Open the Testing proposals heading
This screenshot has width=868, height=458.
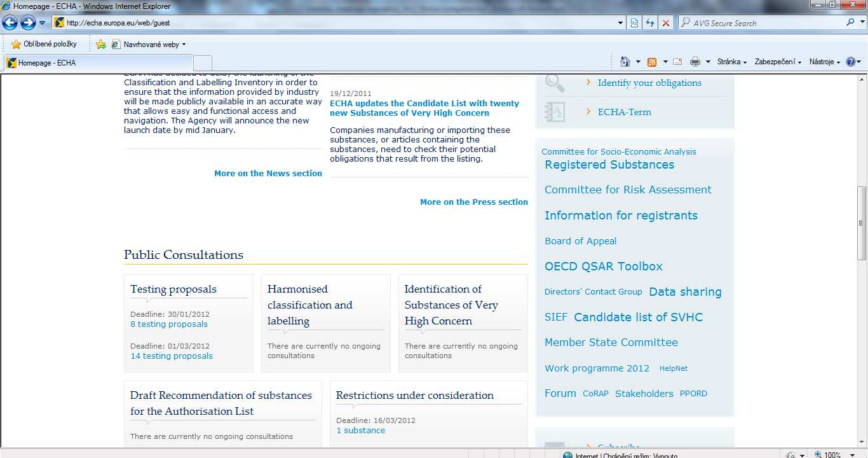pyautogui.click(x=173, y=289)
